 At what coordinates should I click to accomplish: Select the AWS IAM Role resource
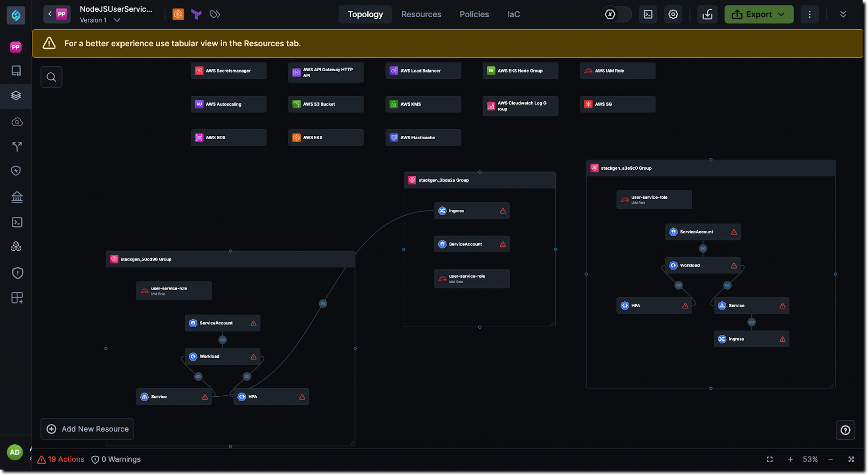(618, 71)
